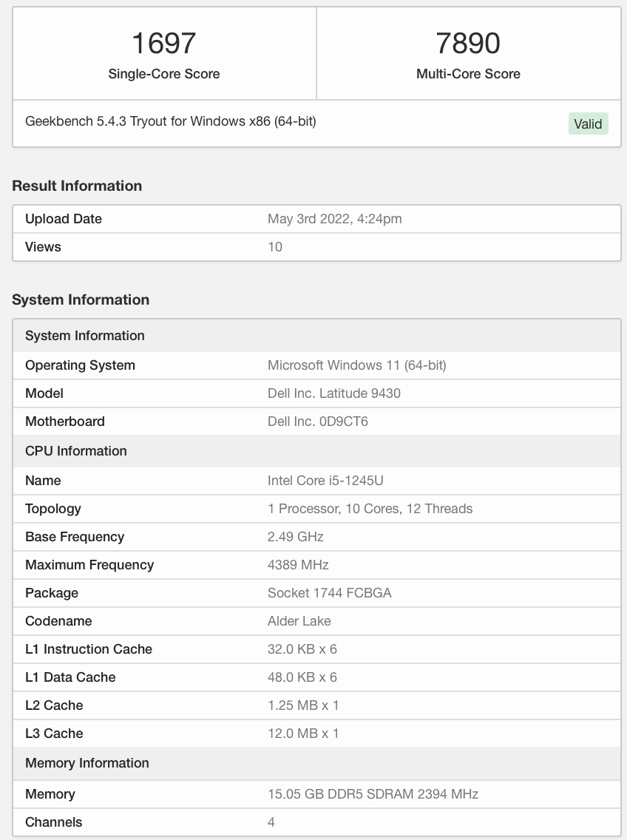Select Dell Inc. 0D9CT6 motherboard value
The height and width of the screenshot is (840, 627).
318,421
